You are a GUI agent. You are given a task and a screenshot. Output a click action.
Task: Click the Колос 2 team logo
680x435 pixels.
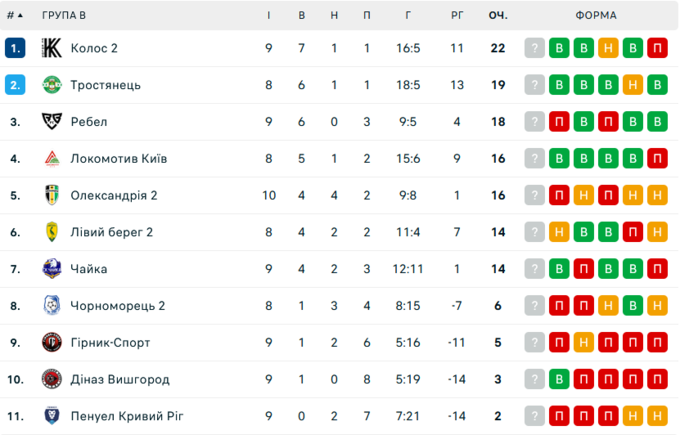click(52, 48)
